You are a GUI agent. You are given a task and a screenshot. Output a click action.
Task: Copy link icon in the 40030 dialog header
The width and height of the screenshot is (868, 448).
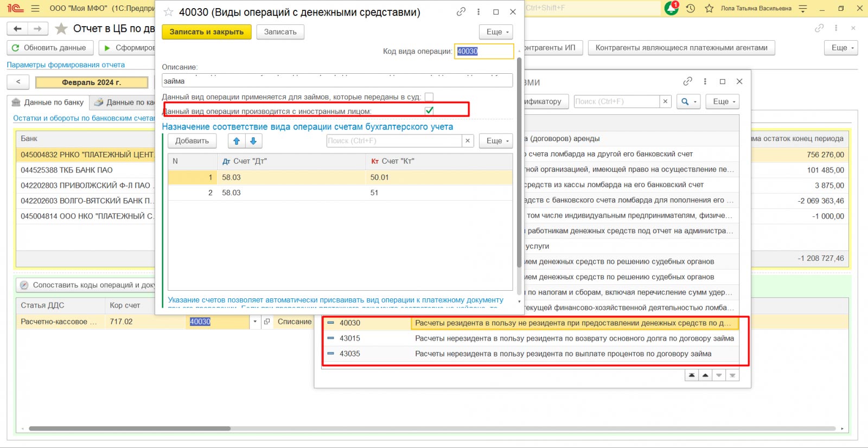[x=461, y=11]
